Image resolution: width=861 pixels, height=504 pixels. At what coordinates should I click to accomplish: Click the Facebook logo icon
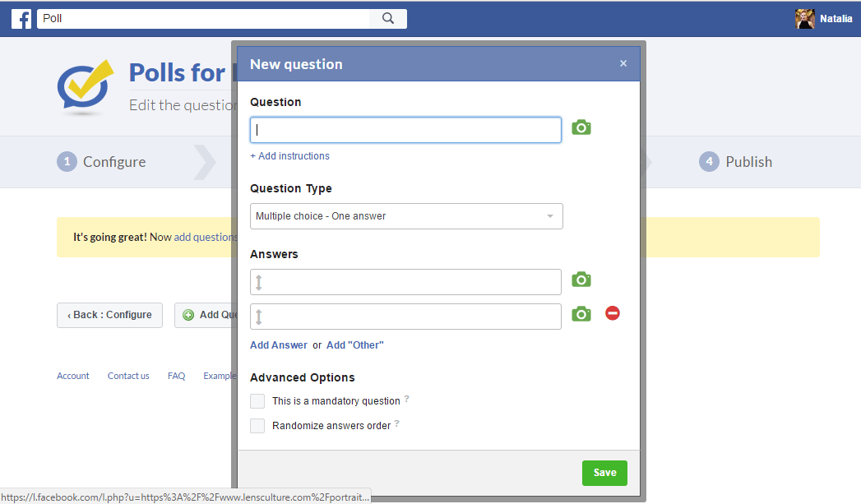pyautogui.click(x=21, y=19)
